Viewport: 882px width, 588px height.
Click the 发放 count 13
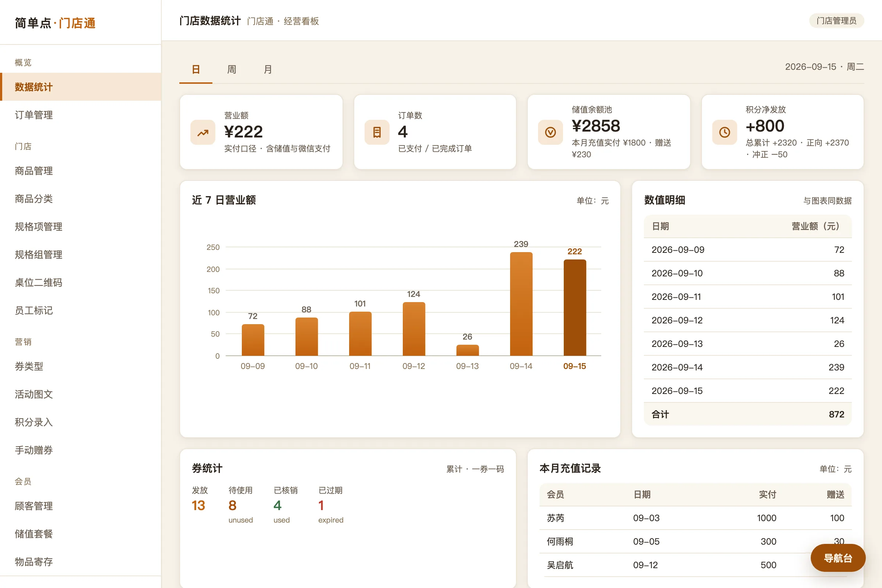tap(198, 506)
